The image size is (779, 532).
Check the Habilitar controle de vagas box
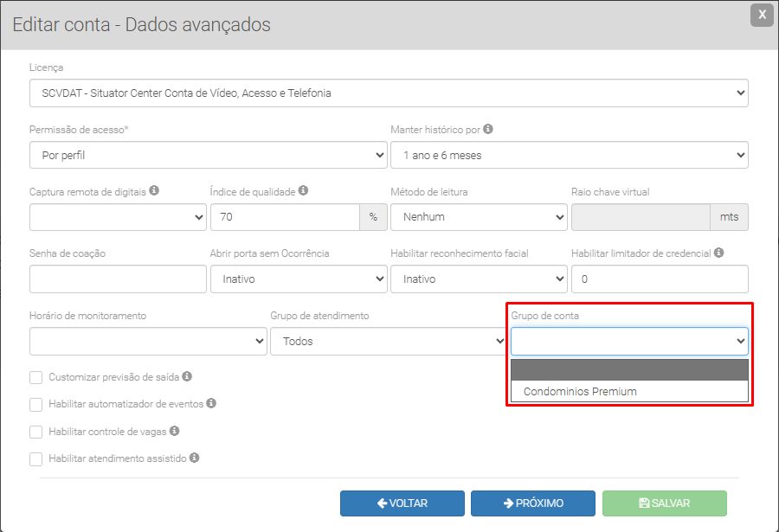click(36, 431)
